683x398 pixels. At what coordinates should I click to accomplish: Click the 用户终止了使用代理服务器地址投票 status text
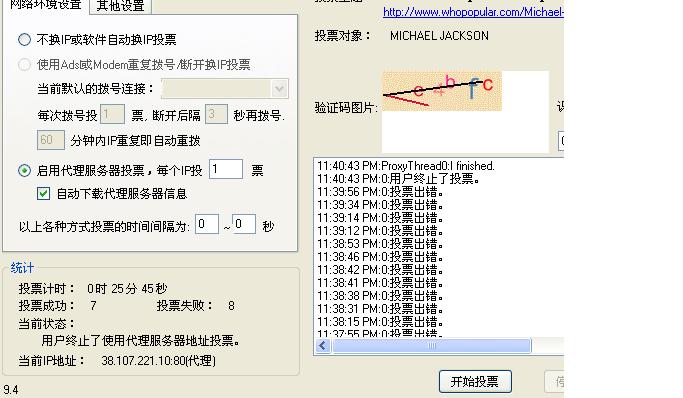coord(140,341)
